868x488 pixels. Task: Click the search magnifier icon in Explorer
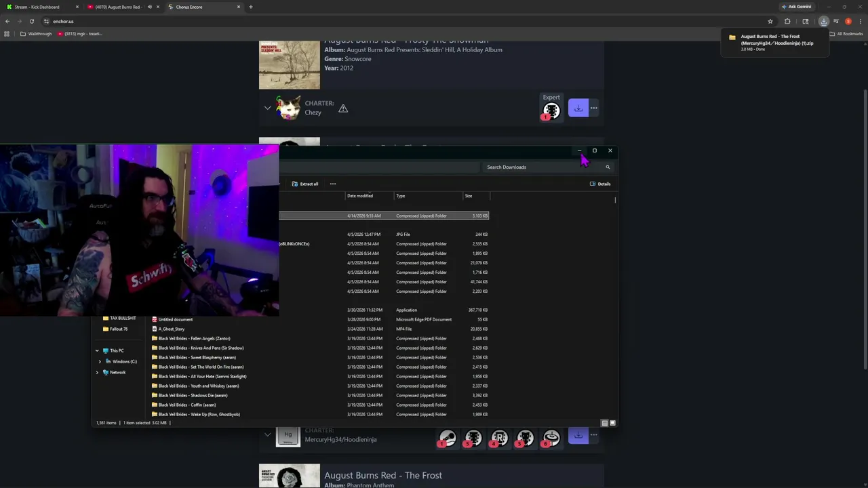[x=608, y=167]
